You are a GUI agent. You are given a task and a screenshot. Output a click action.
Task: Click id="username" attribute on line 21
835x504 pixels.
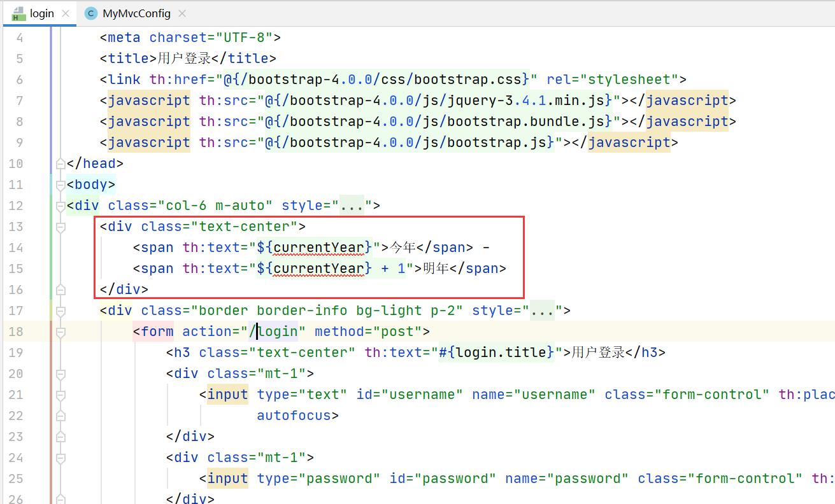[410, 395]
